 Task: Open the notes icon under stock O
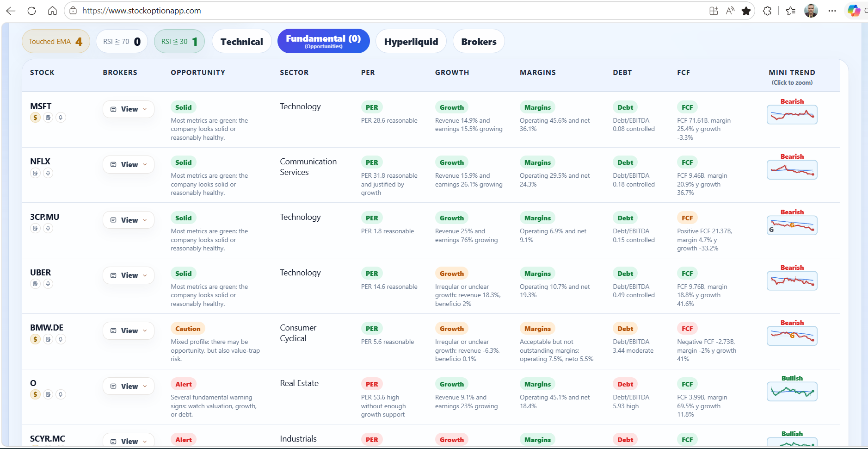[48, 394]
